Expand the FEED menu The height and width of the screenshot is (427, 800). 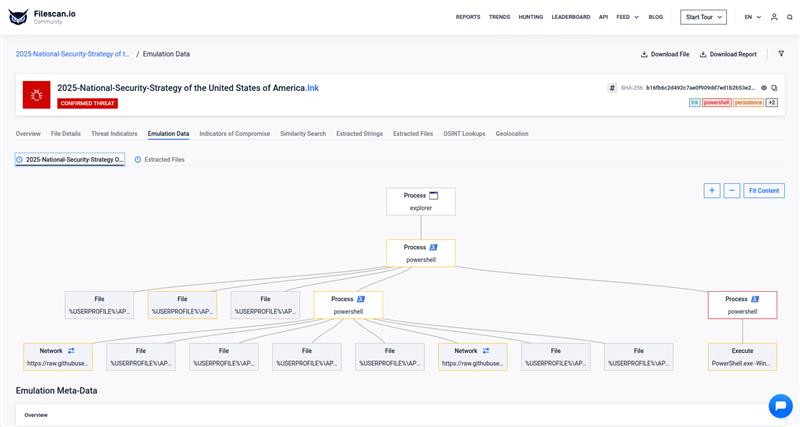(628, 17)
